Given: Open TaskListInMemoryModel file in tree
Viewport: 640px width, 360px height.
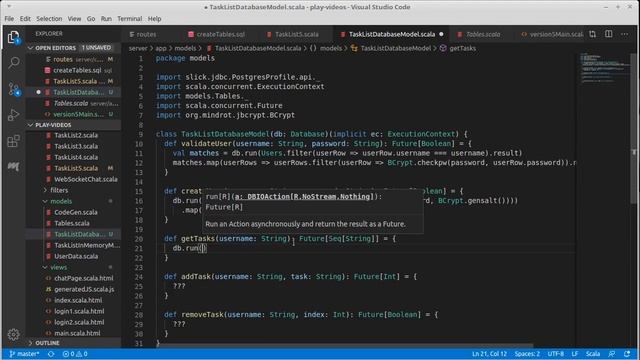Looking at the screenshot, I should [87, 245].
